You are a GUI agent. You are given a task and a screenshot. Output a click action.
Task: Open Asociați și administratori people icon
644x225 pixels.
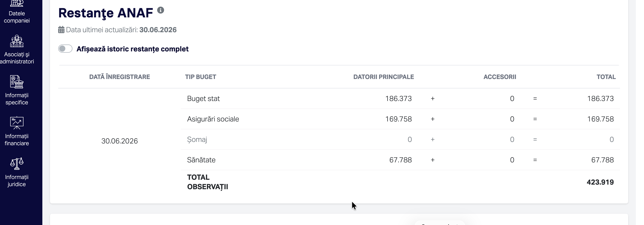[x=17, y=41]
